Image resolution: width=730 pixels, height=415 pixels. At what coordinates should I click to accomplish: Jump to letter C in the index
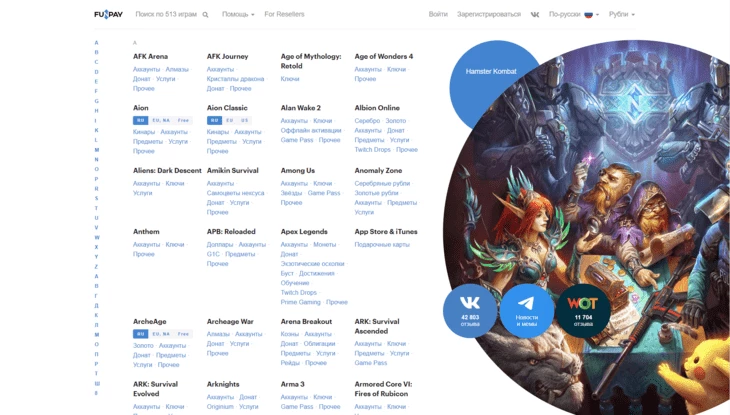pyautogui.click(x=96, y=62)
